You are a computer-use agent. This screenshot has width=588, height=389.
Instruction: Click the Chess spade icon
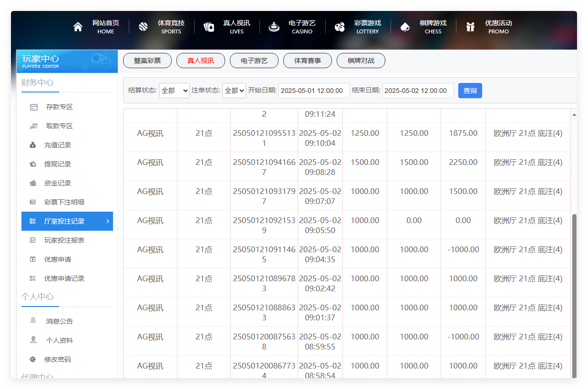tap(405, 27)
